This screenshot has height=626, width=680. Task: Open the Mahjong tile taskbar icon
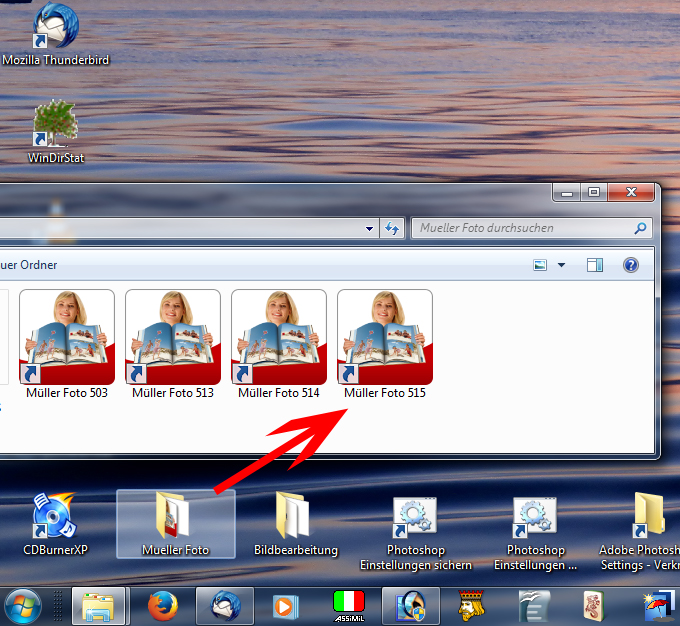(594, 606)
